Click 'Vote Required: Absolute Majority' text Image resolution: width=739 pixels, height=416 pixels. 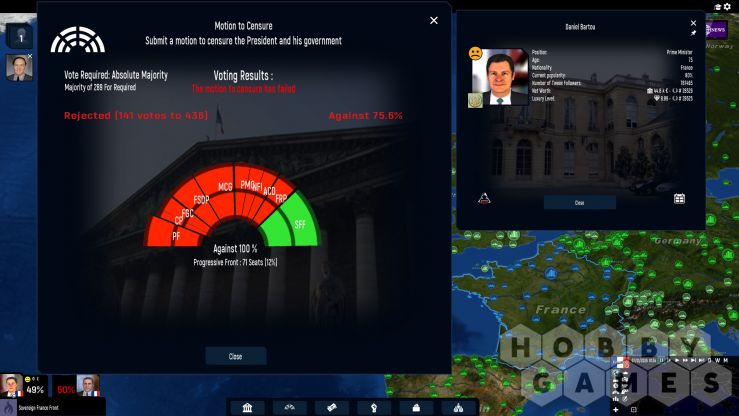click(116, 75)
